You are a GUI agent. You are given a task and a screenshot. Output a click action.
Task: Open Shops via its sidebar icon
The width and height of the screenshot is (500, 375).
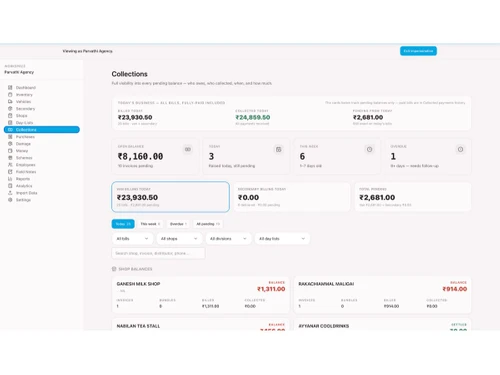10,116
